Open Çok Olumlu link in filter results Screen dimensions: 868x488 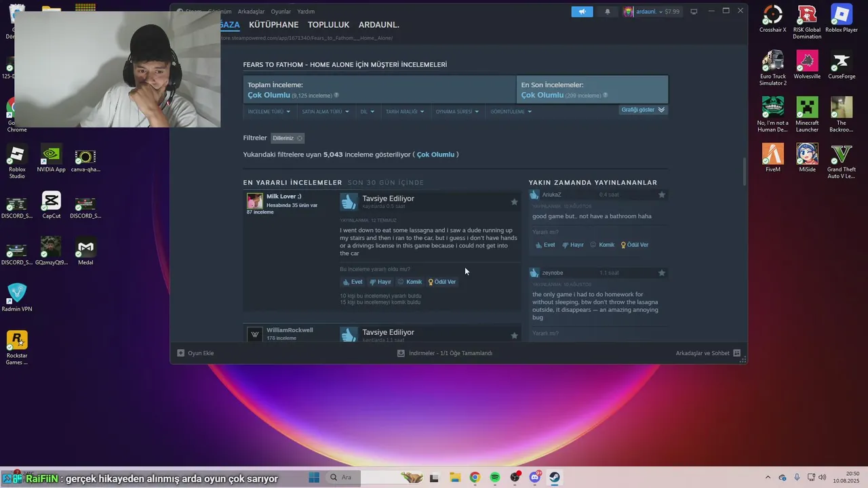435,155
